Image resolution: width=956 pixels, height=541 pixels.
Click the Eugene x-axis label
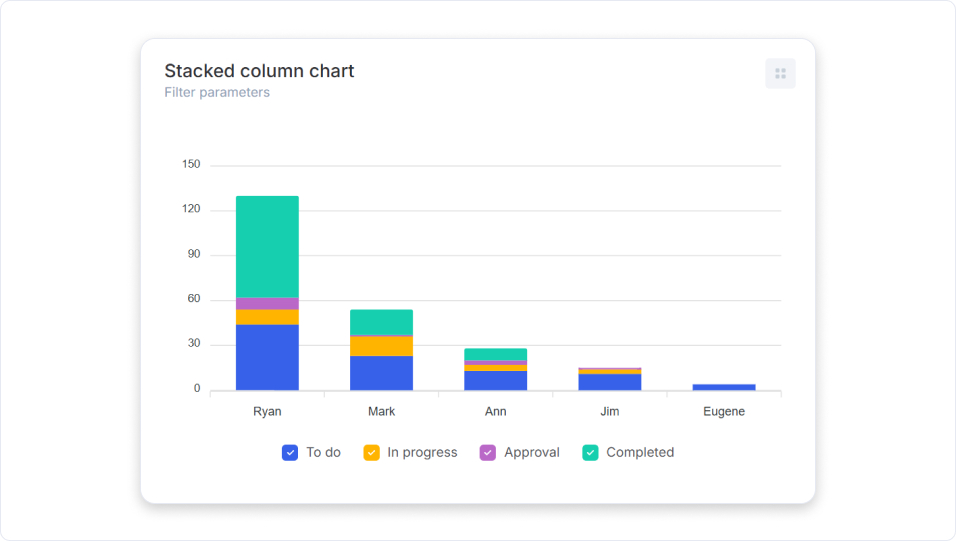pyautogui.click(x=724, y=412)
